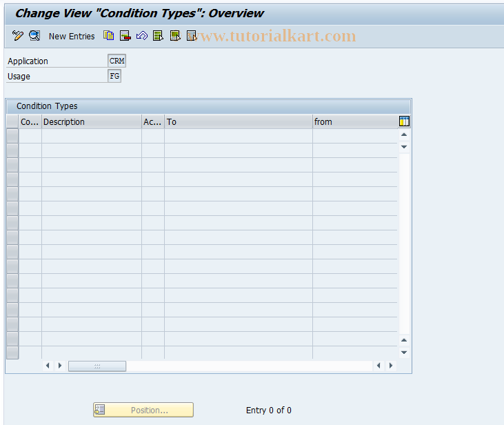Click the Delete row icon

pos(125,35)
